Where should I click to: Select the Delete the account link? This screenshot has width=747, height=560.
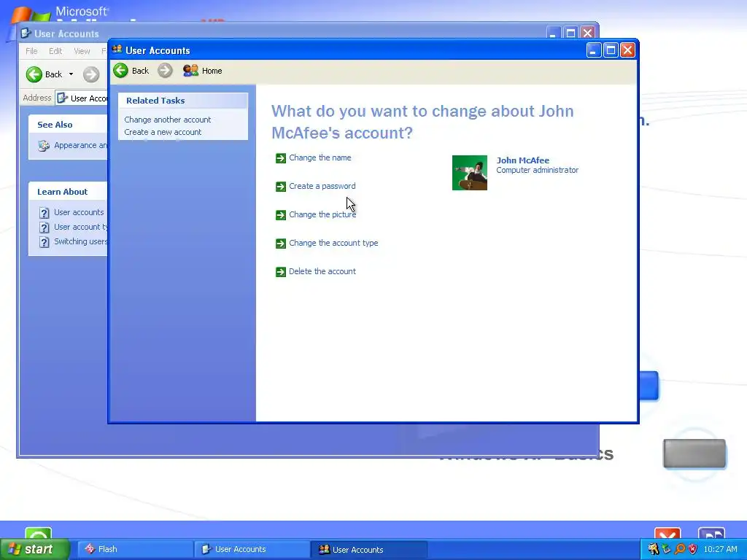pyautogui.click(x=322, y=271)
